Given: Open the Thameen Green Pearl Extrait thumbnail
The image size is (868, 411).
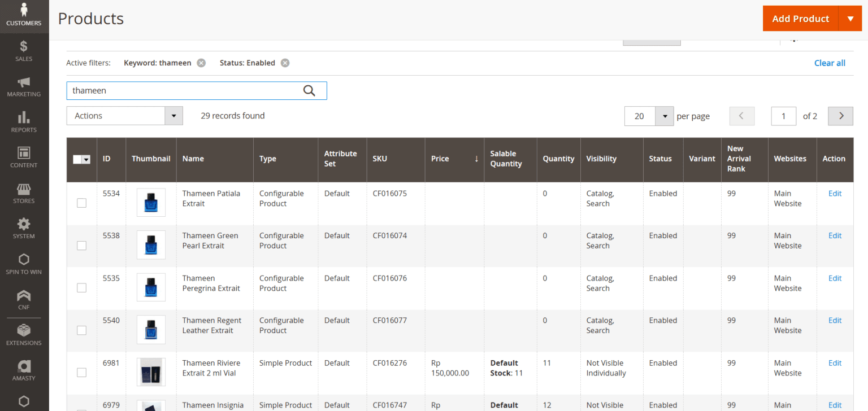Looking at the screenshot, I should point(151,245).
